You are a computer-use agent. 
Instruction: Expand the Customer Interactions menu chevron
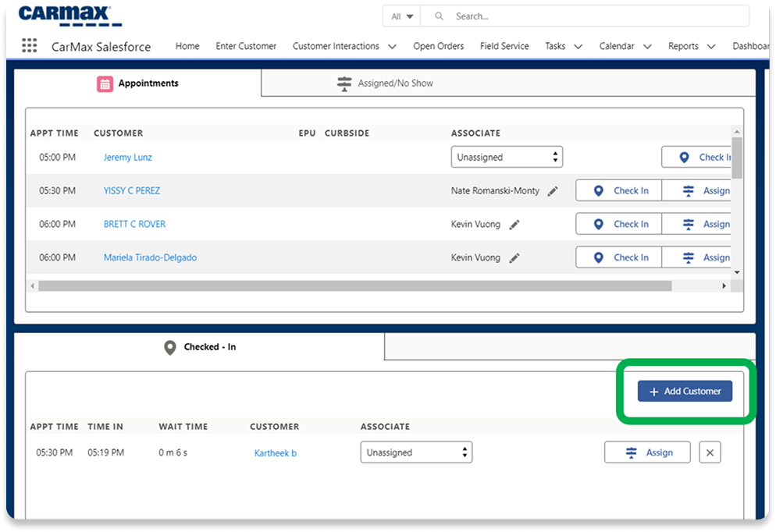[x=392, y=47]
